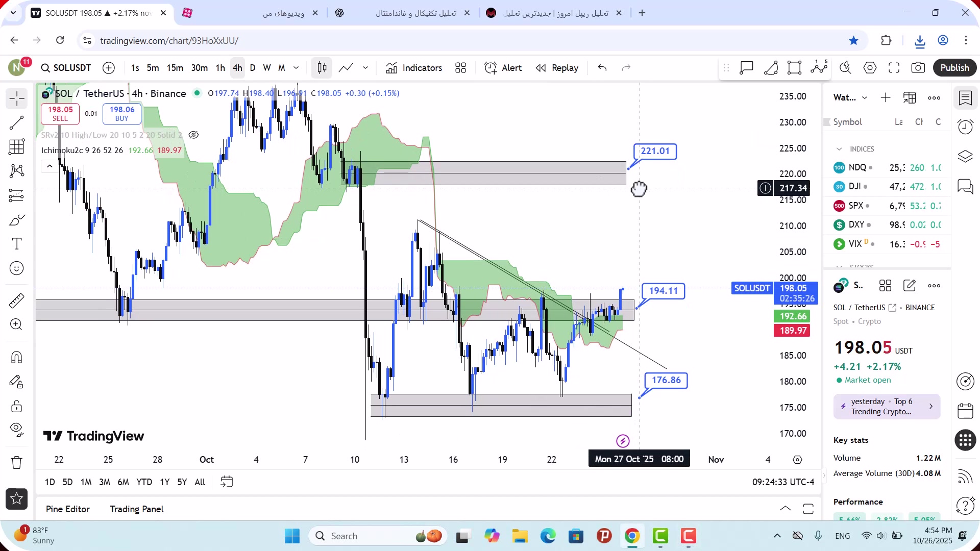Open the Fibonacci/Gann tools group
This screenshot has width=980, height=551.
(x=16, y=147)
